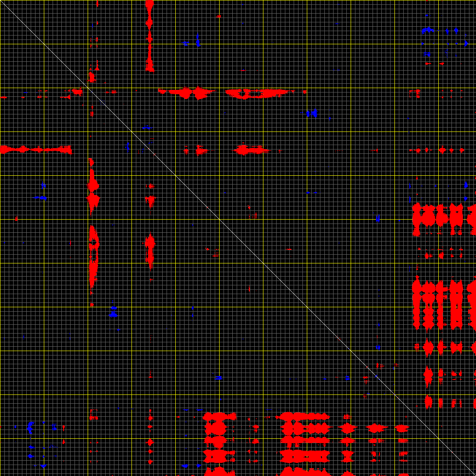Click the widest red blob on the upper horizontal band

pyautogui.click(x=256, y=92)
